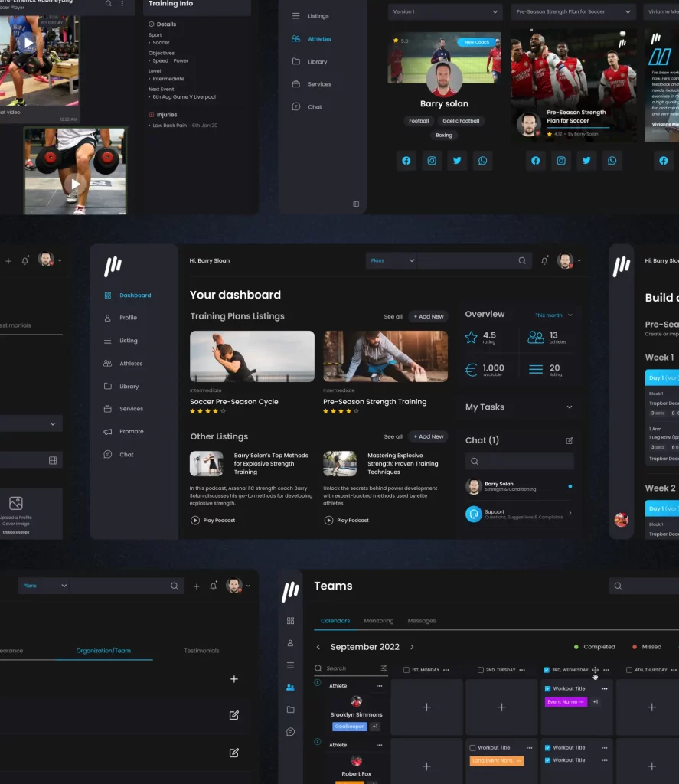The height and width of the screenshot is (784, 679).
Task: Click the compose icon next to Chat (1)
Action: [x=569, y=441]
